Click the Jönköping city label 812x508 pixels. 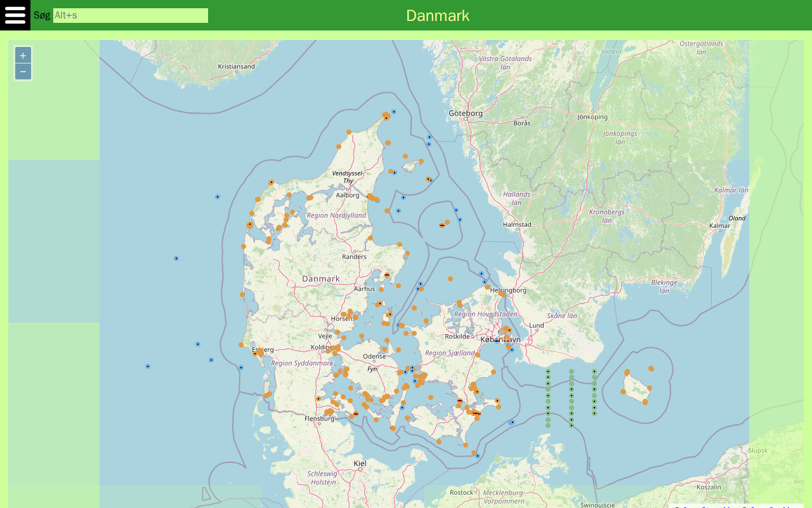(593, 117)
